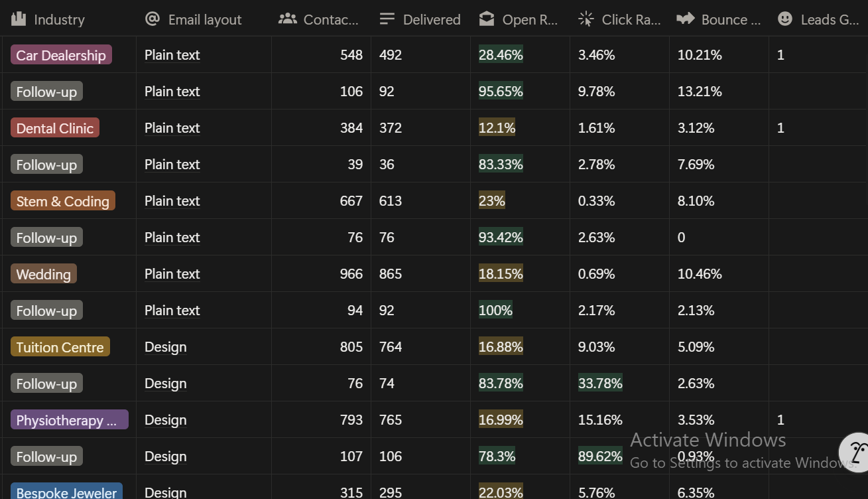The image size is (868, 499).
Task: Click the Contacts column people icon
Action: (x=288, y=19)
